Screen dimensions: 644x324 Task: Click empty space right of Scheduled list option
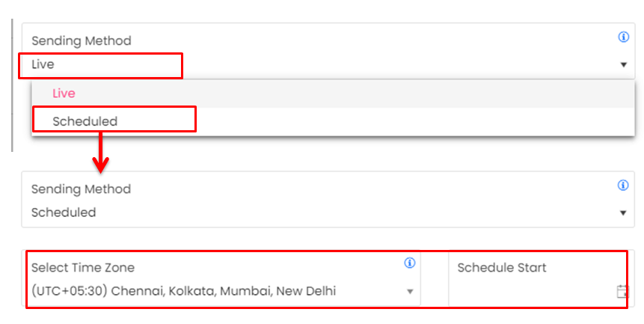(411, 121)
